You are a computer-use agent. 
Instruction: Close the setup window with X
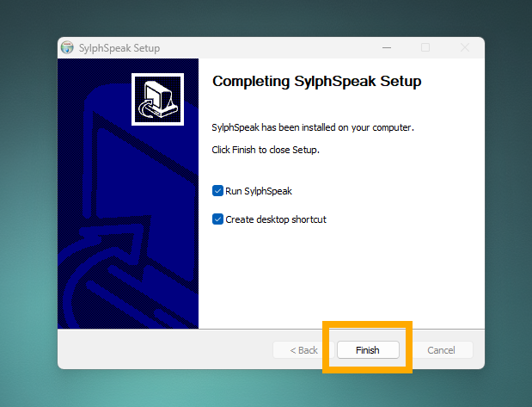tap(465, 47)
